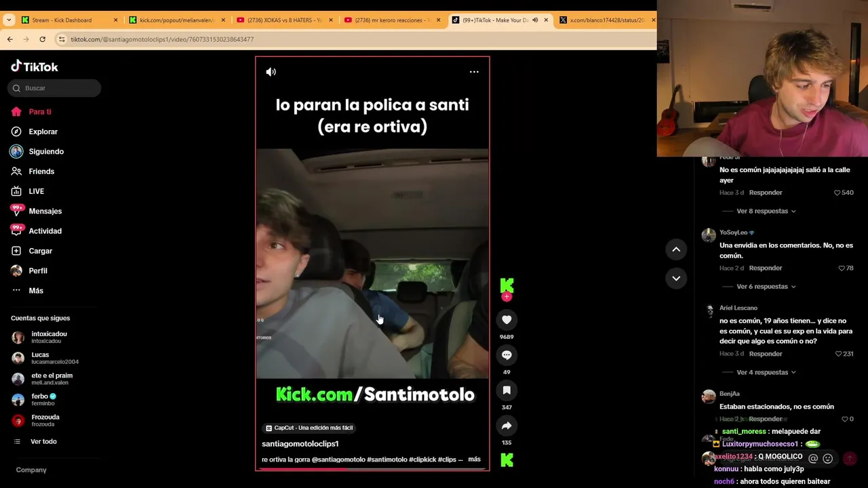Like BenjAa comment with 0 likes
This screenshot has width=868, height=488.
click(x=844, y=419)
